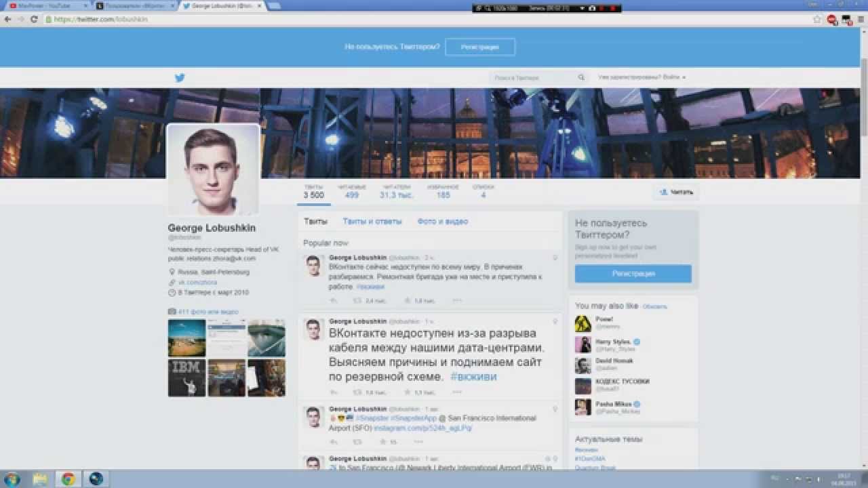Open the Windows Start button
This screenshot has height=488, width=868.
[12, 479]
